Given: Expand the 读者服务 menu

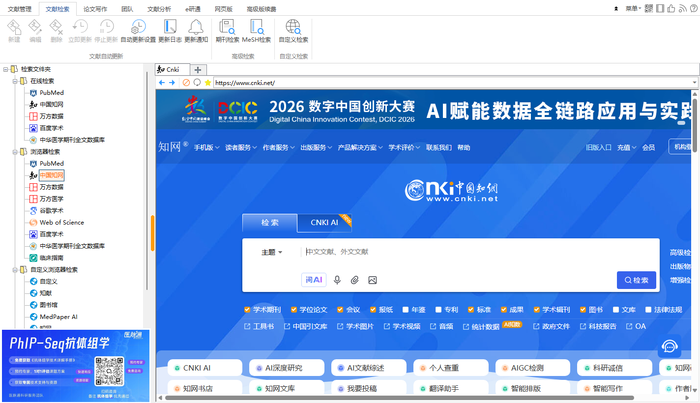Looking at the screenshot, I should click(x=241, y=147).
